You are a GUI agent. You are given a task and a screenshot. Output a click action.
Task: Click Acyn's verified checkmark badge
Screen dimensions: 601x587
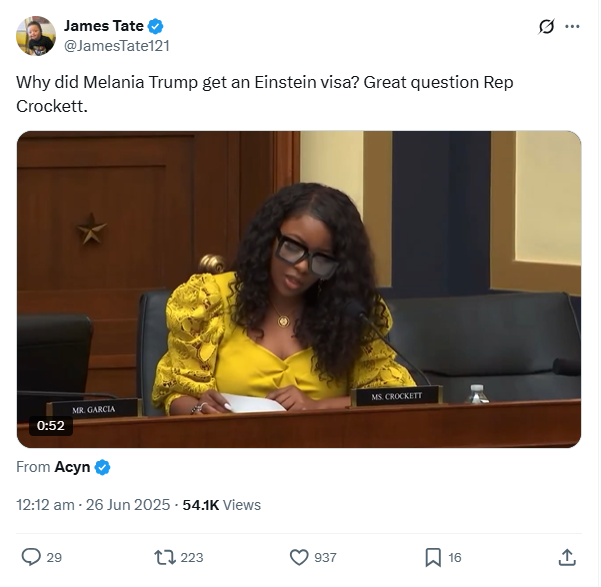tap(102, 467)
